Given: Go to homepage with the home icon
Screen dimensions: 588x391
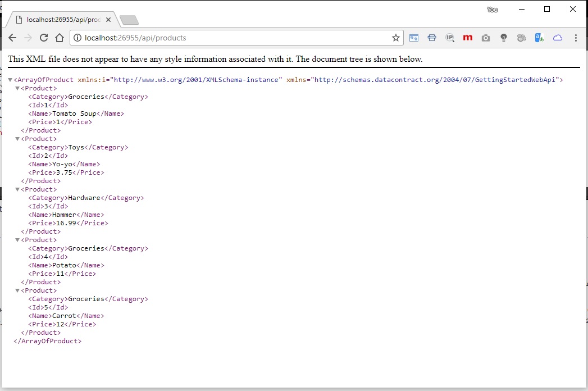Looking at the screenshot, I should pos(60,38).
